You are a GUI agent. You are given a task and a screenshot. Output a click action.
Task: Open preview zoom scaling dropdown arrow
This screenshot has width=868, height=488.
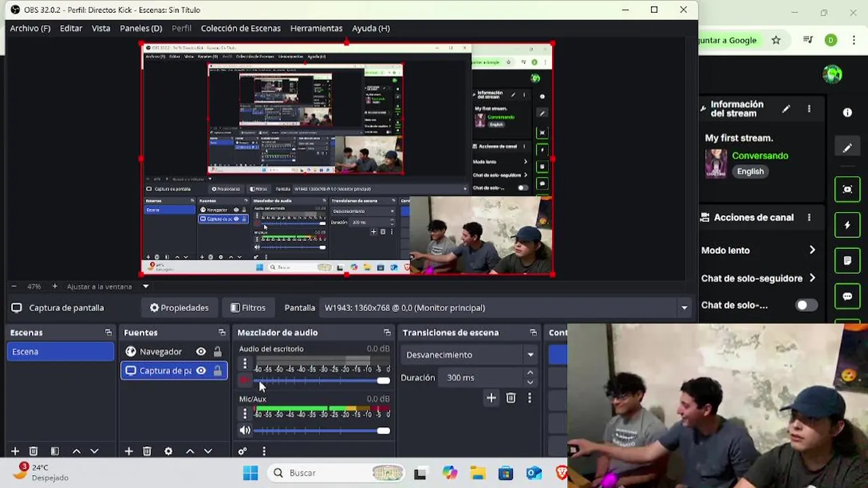(145, 287)
